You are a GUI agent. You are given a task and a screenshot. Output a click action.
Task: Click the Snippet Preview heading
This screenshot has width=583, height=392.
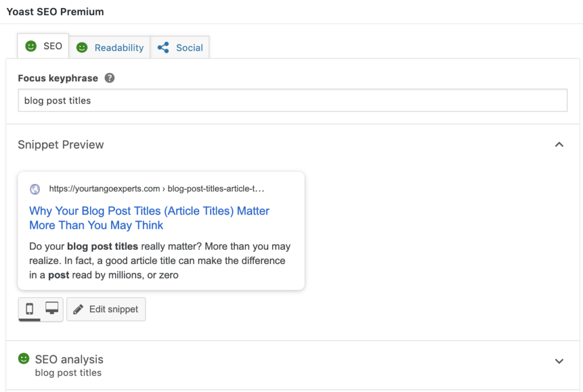pos(61,145)
